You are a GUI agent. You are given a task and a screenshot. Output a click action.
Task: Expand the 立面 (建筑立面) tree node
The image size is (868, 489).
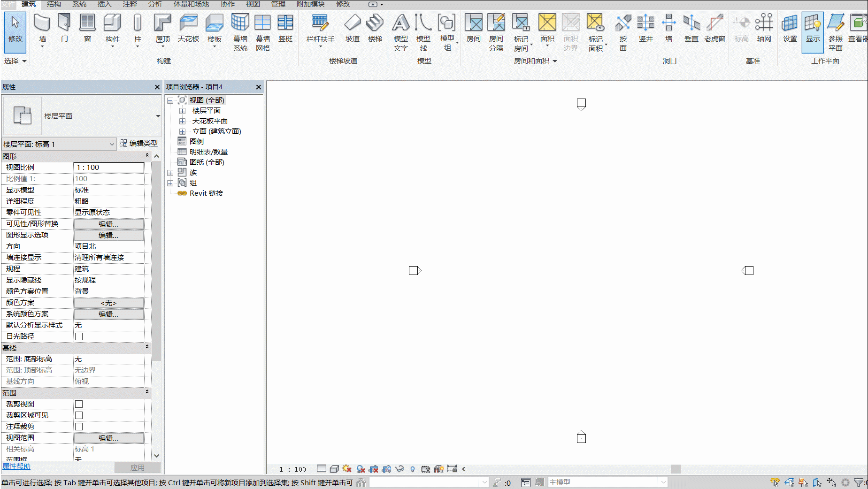click(183, 131)
